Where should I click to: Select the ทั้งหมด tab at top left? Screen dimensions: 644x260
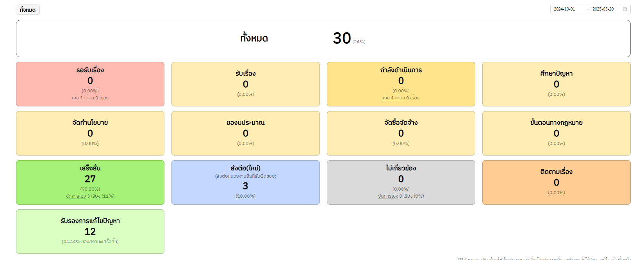click(x=28, y=10)
